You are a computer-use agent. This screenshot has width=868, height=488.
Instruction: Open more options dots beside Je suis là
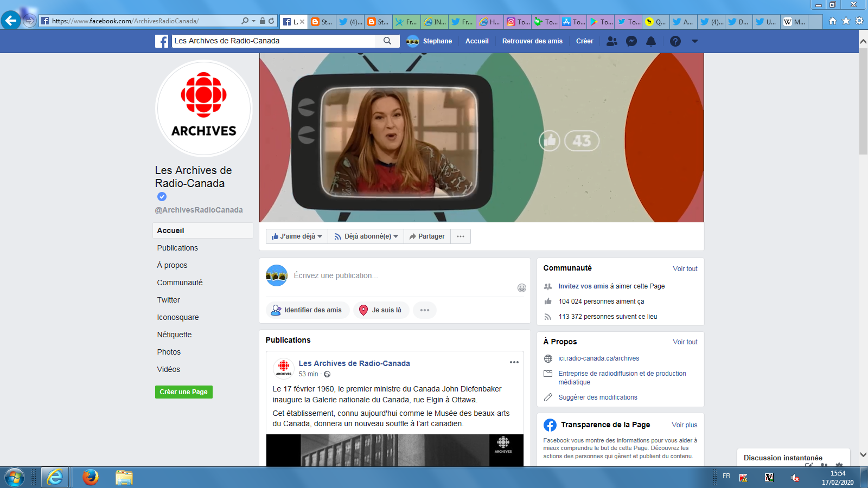pyautogui.click(x=425, y=310)
